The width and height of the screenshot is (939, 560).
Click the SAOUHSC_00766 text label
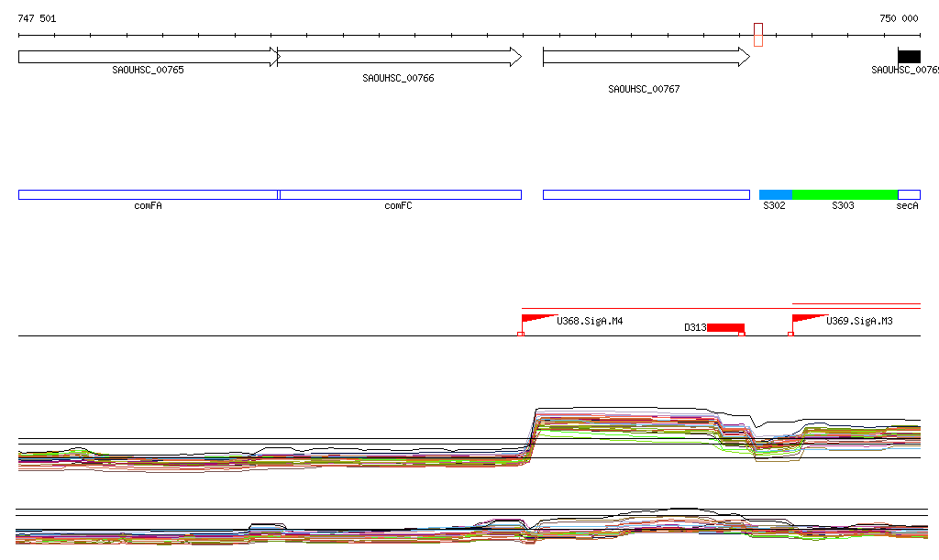click(x=398, y=79)
